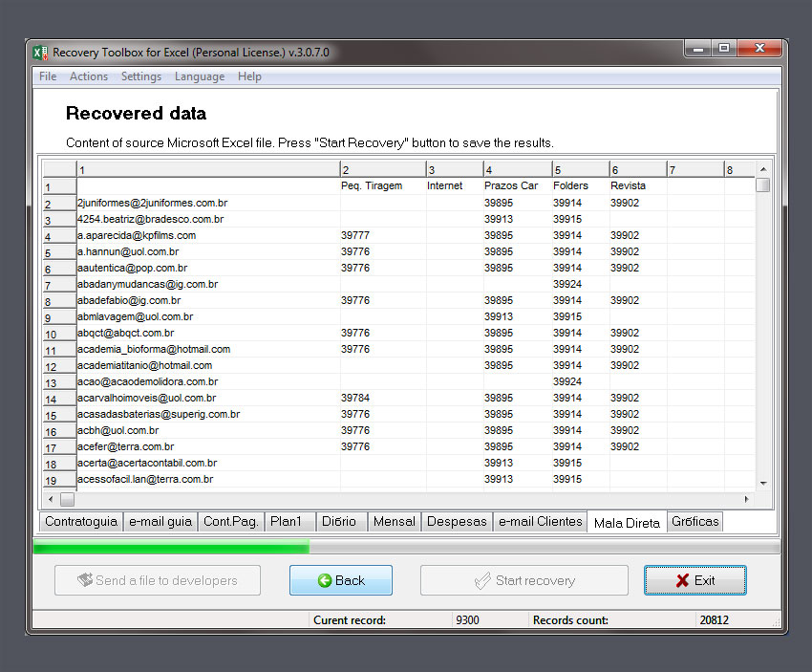
Task: Click the vertical scrollbar up arrow
Action: 763,169
